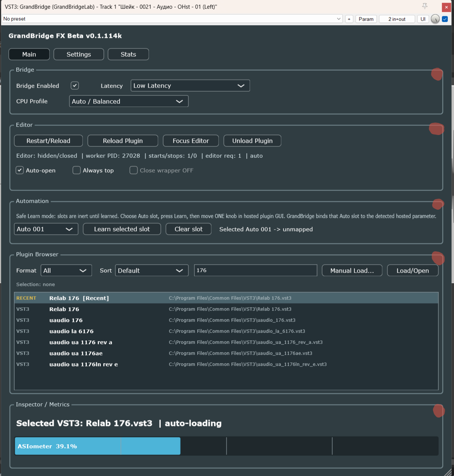Click the Unload Plugin button

click(x=253, y=141)
